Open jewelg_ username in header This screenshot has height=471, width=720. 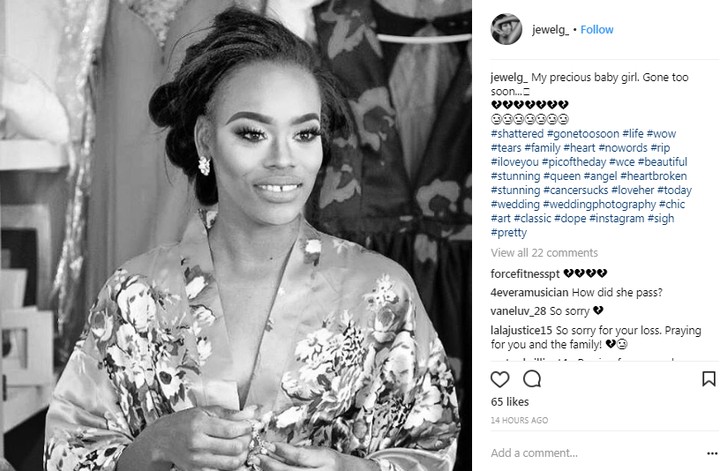point(550,30)
